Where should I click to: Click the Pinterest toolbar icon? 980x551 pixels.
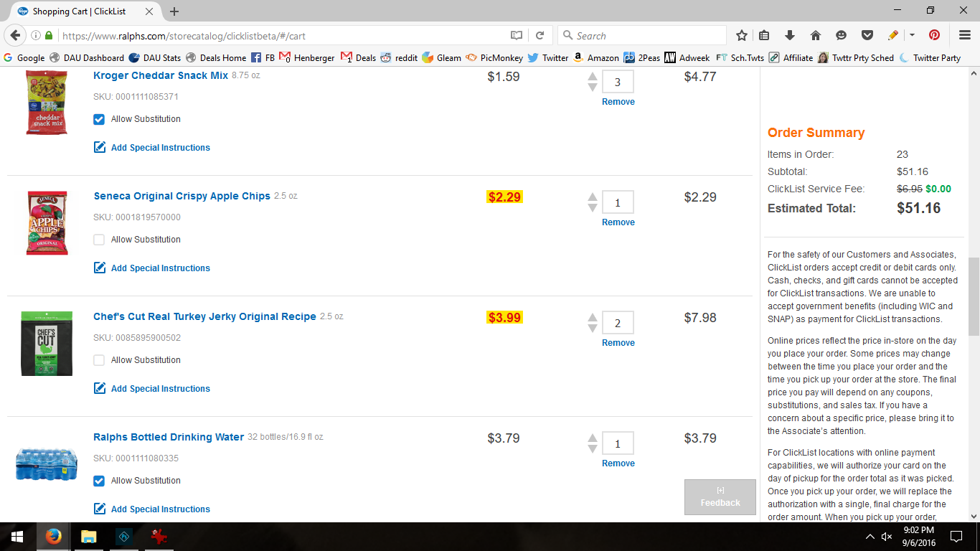[x=934, y=35]
